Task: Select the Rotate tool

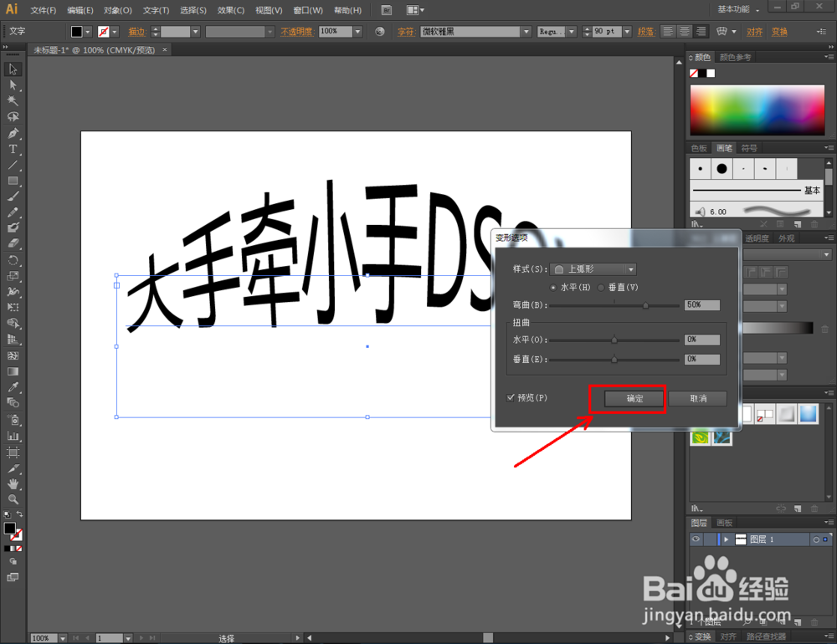Action: pyautogui.click(x=13, y=260)
